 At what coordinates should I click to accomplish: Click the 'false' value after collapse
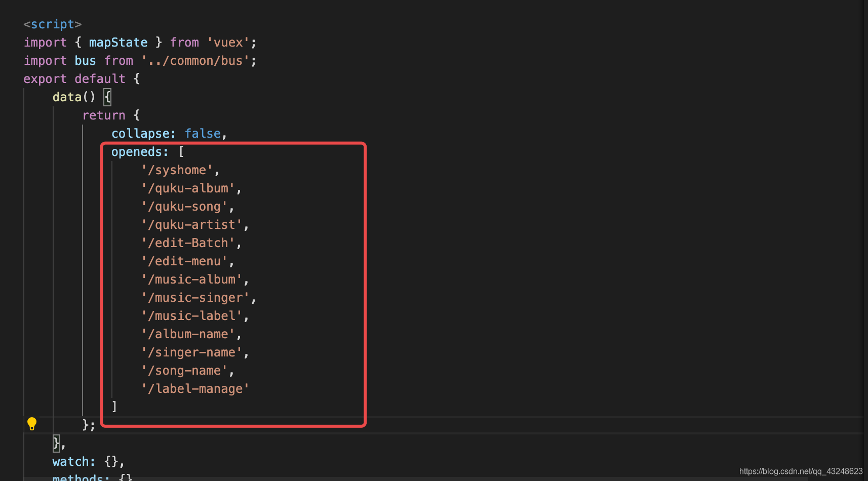(x=203, y=134)
